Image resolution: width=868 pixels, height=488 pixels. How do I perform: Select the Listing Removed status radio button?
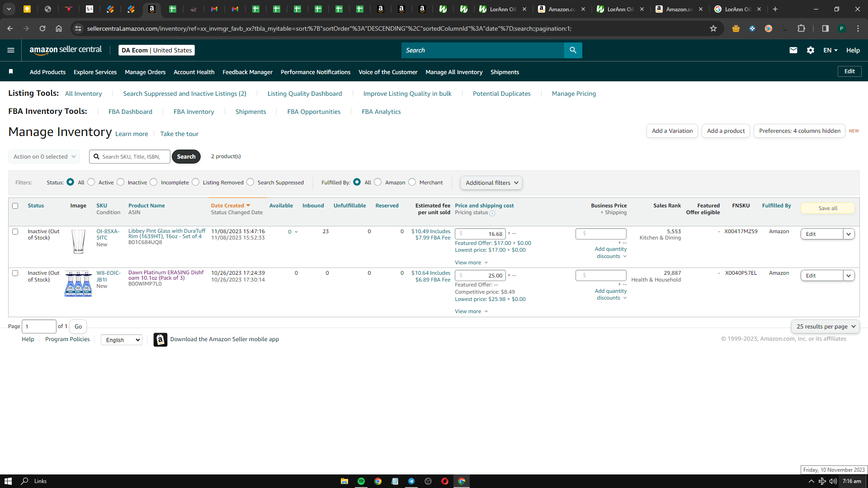pyautogui.click(x=195, y=182)
